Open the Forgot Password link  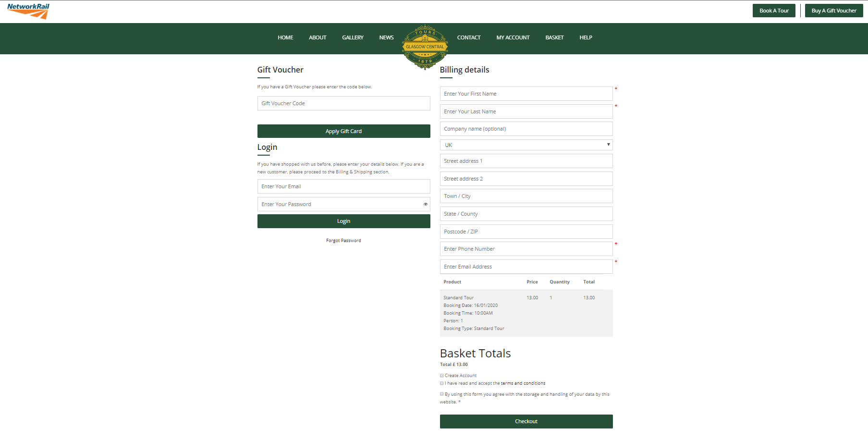pyautogui.click(x=343, y=241)
